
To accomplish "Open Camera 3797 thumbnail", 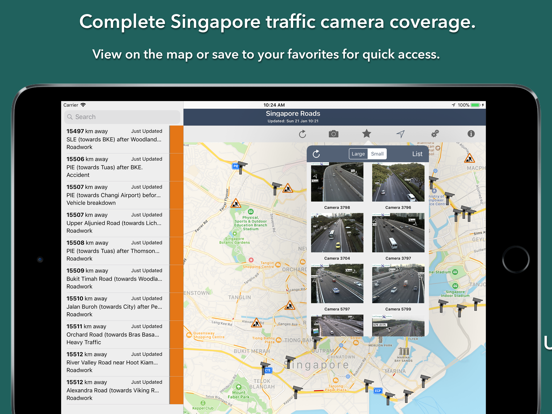I will [398, 232].
